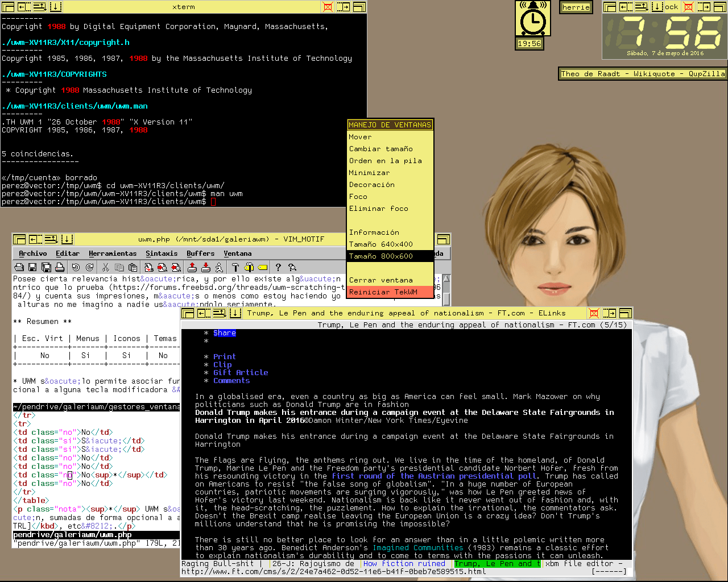Click the 'herrie' iconified window label
The image size is (728, 582).
(576, 7)
